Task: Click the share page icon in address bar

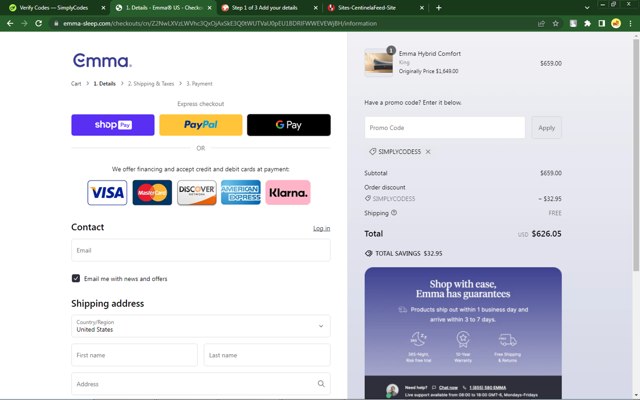Action: 541,24
